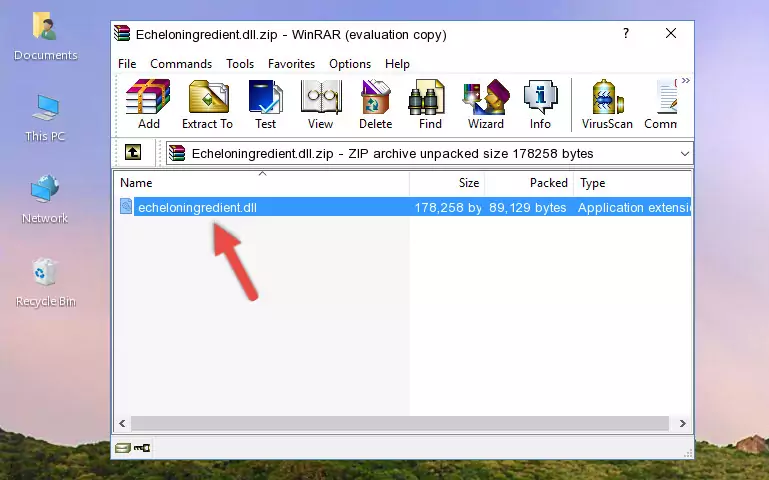This screenshot has height=480, width=769.
Task: Click the 89,129 bytes packed value
Action: tap(527, 207)
